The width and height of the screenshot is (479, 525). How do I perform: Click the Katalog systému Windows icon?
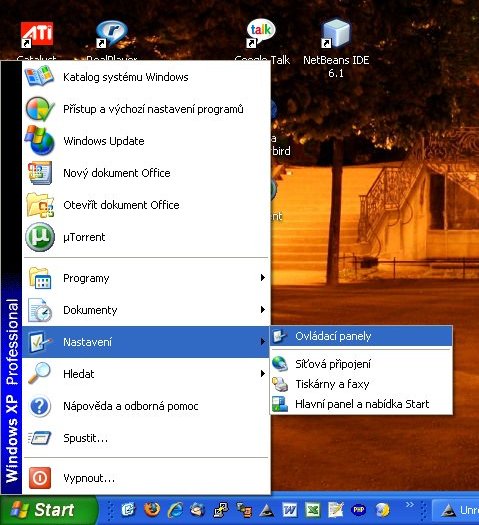click(39, 76)
